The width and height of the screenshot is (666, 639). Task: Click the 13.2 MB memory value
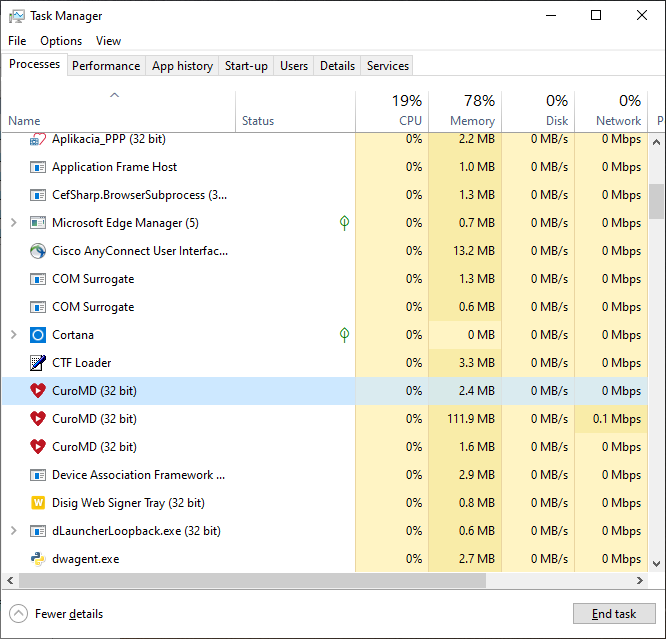tap(474, 251)
